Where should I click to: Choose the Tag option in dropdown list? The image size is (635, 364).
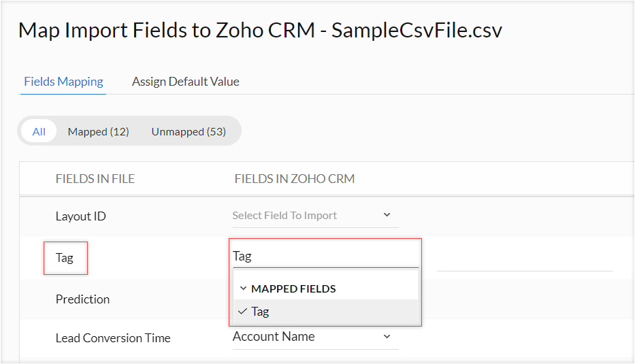click(x=261, y=312)
